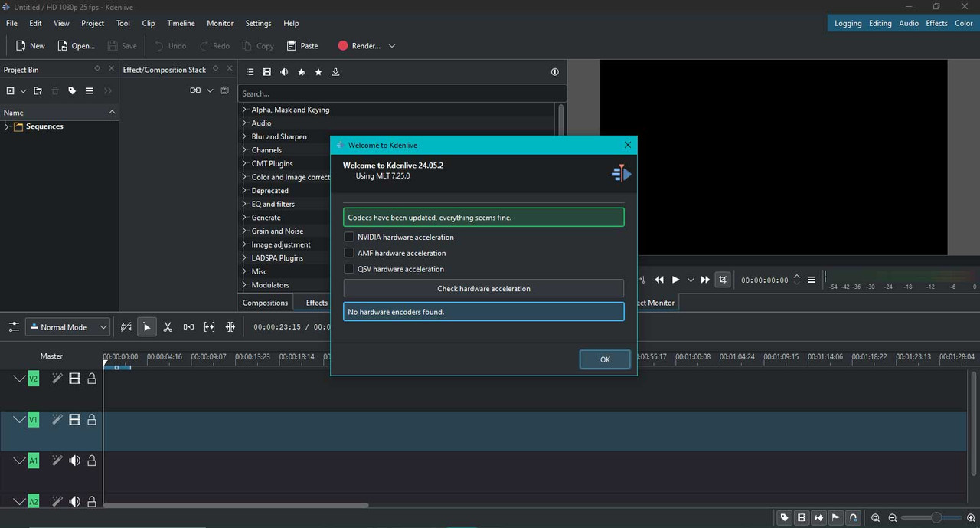The height and width of the screenshot is (528, 980).
Task: Click Check hardware acceleration button
Action: [484, 289]
